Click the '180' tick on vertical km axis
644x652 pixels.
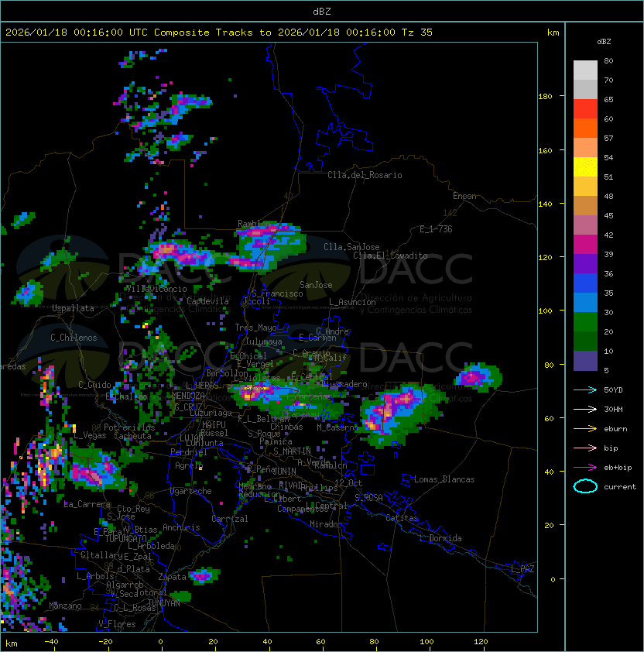[545, 97]
